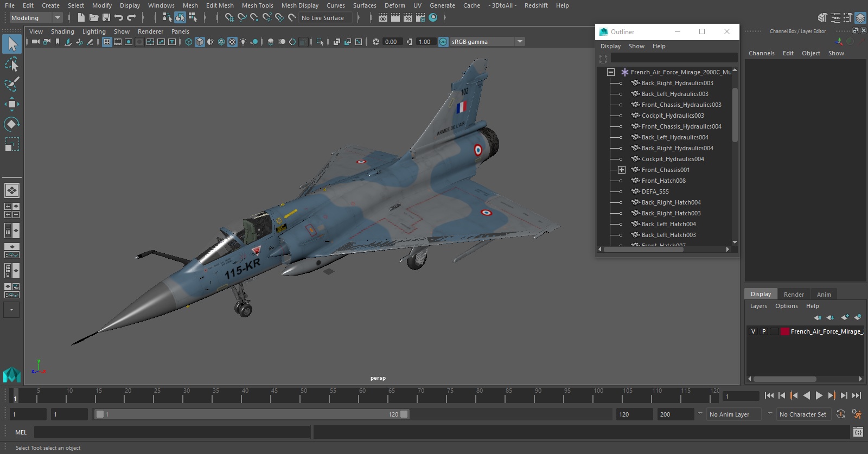
Task: Click the Outliner search field
Action: [674, 57]
